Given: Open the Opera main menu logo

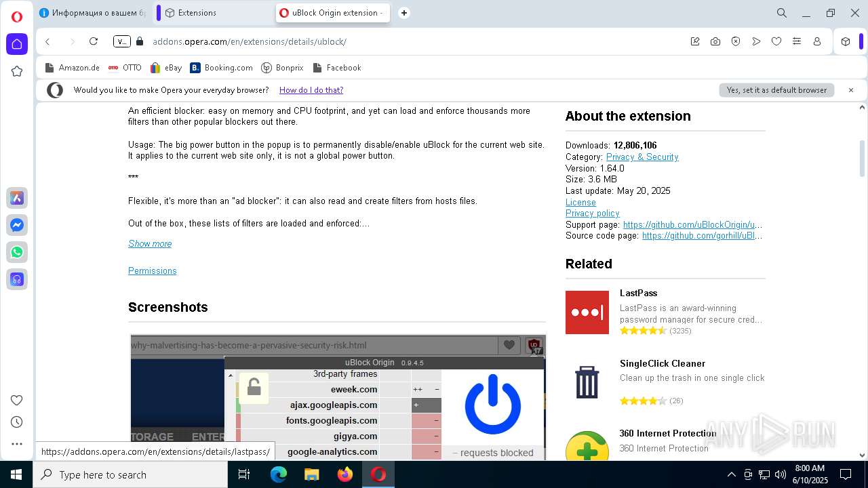Looking at the screenshot, I should (17, 17).
